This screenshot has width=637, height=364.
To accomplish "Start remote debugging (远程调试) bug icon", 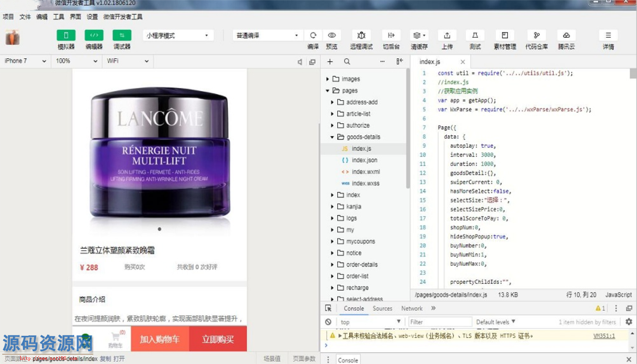I will 361,35.
